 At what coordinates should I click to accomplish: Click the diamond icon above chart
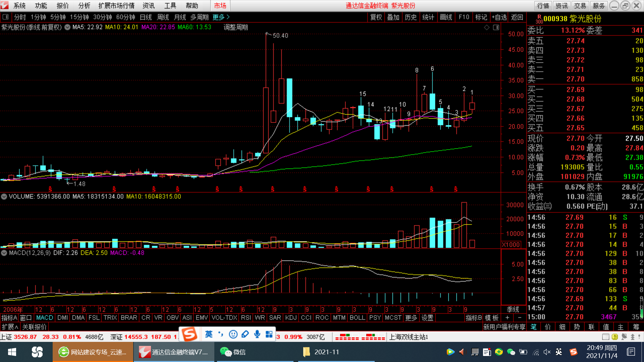[487, 27]
